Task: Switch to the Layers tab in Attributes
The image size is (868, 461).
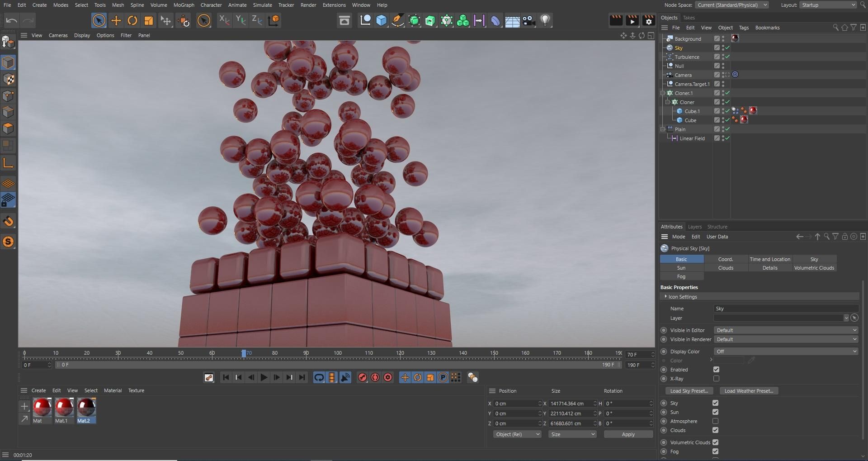Action: click(x=695, y=227)
